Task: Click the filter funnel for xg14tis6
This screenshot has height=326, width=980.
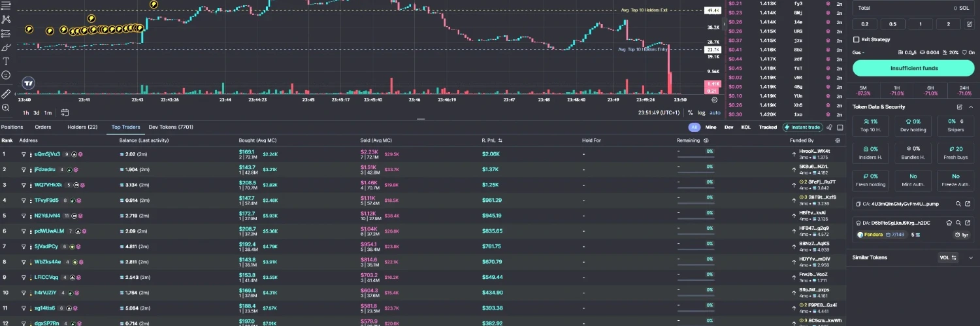Action: point(24,308)
